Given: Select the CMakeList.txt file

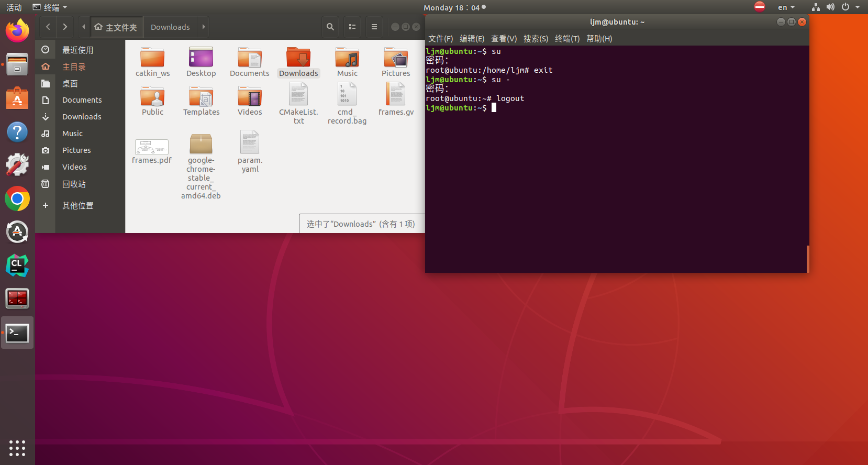Looking at the screenshot, I should tap(298, 104).
